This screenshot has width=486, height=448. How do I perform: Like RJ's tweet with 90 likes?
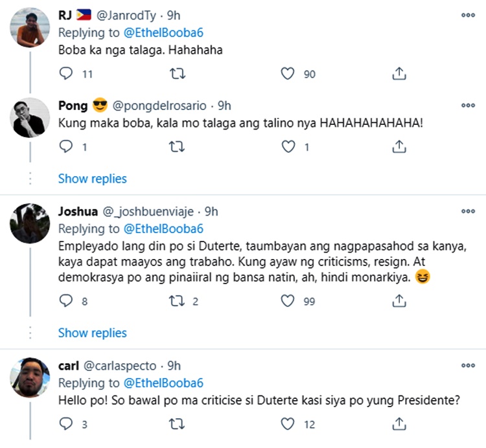(x=288, y=74)
